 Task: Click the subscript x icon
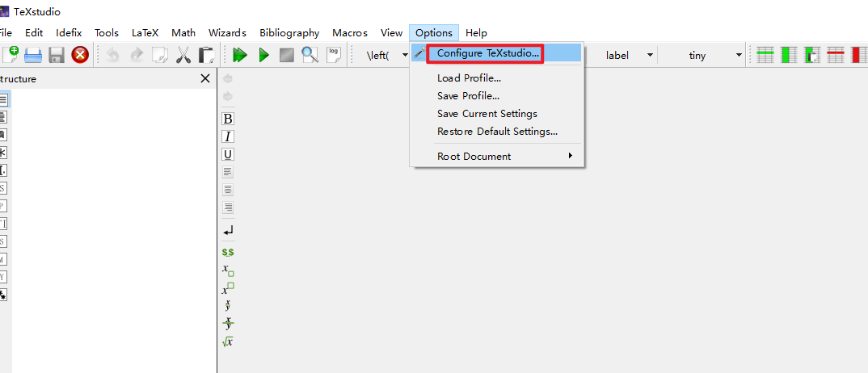coord(228,270)
